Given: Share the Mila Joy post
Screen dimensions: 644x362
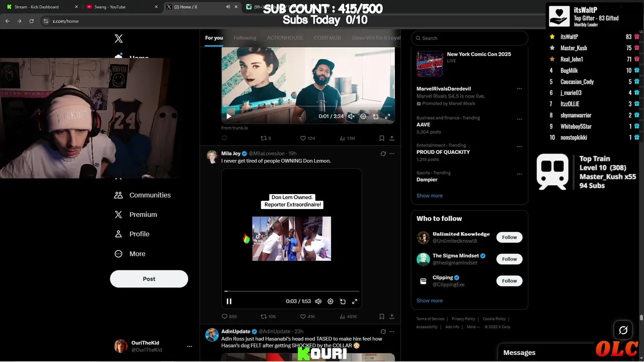Looking at the screenshot, I should pos(392,317).
